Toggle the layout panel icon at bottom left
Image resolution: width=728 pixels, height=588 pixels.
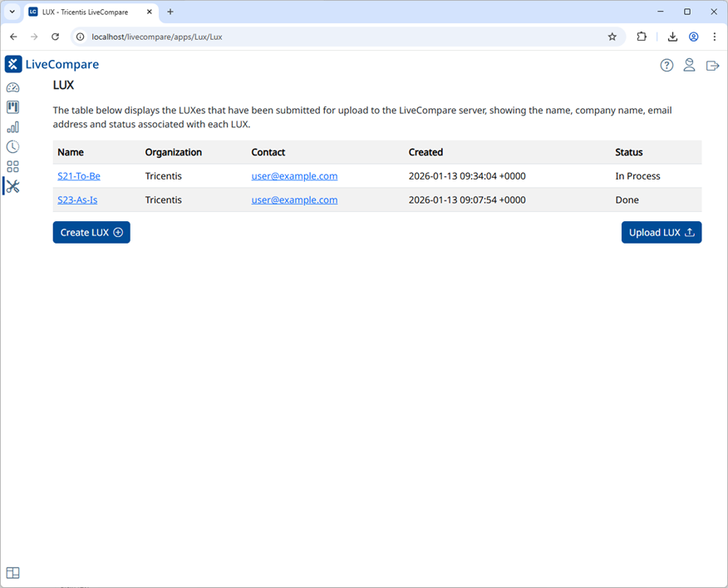coord(13,573)
